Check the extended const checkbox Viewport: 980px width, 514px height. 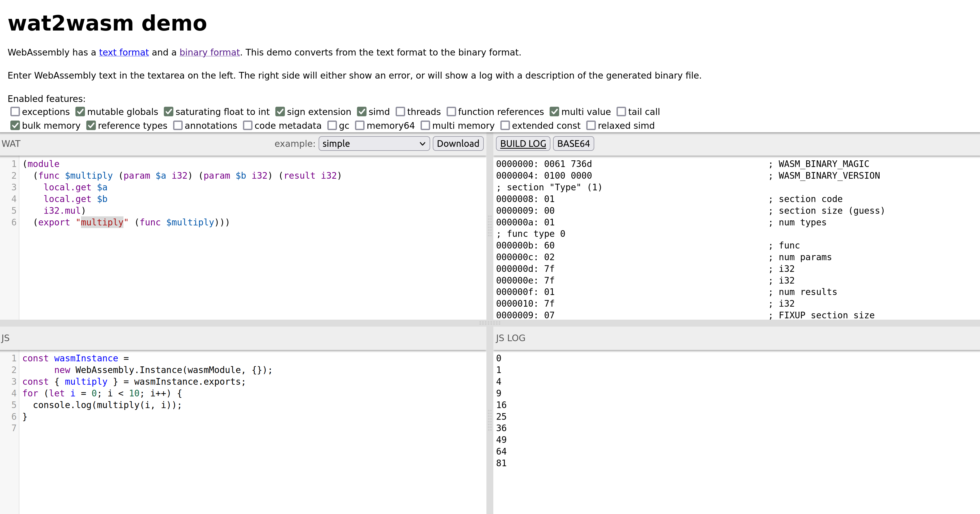pos(505,125)
